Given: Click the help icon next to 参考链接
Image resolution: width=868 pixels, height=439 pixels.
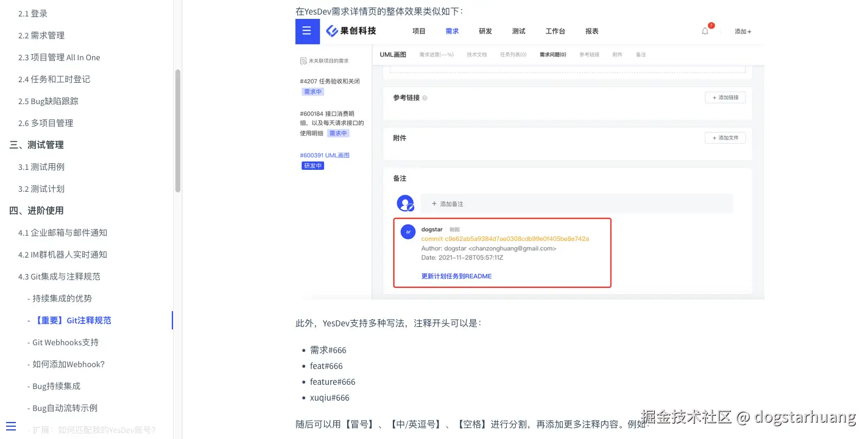Looking at the screenshot, I should click(425, 97).
